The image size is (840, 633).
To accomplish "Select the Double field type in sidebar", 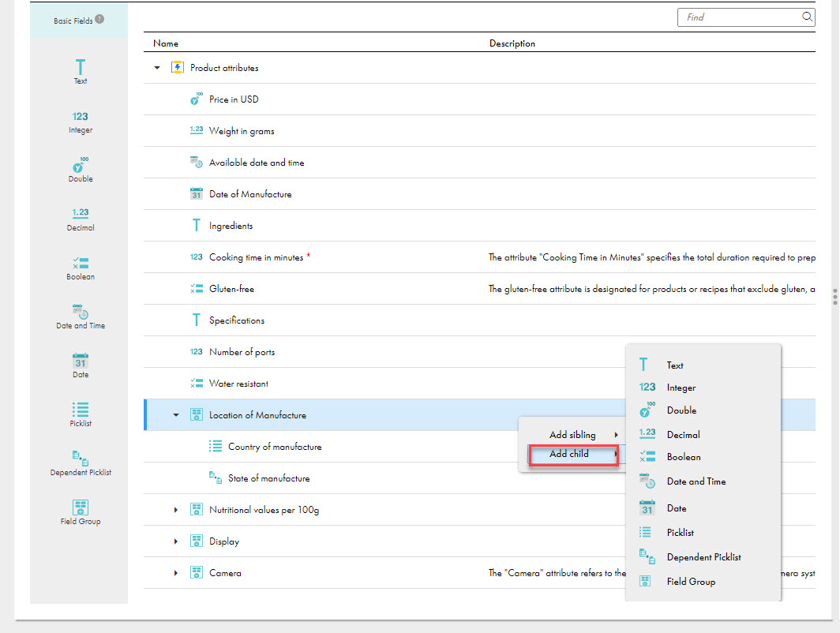I will point(81,170).
